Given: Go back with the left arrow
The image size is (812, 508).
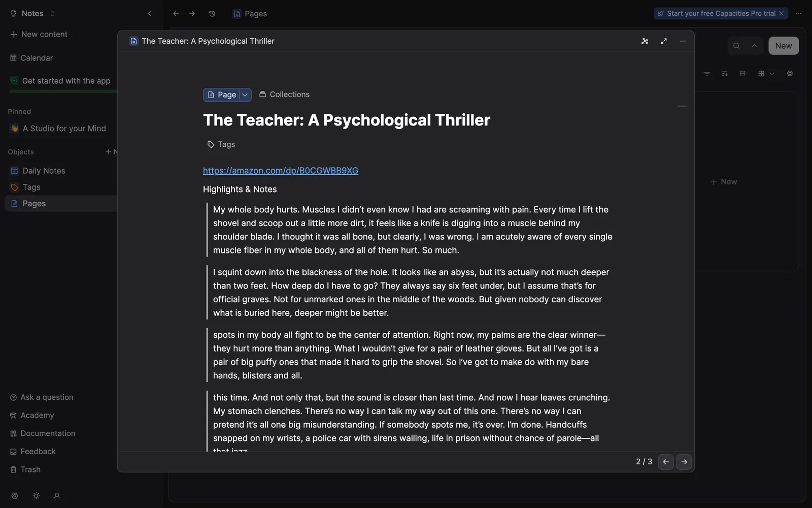Looking at the screenshot, I should tap(176, 14).
